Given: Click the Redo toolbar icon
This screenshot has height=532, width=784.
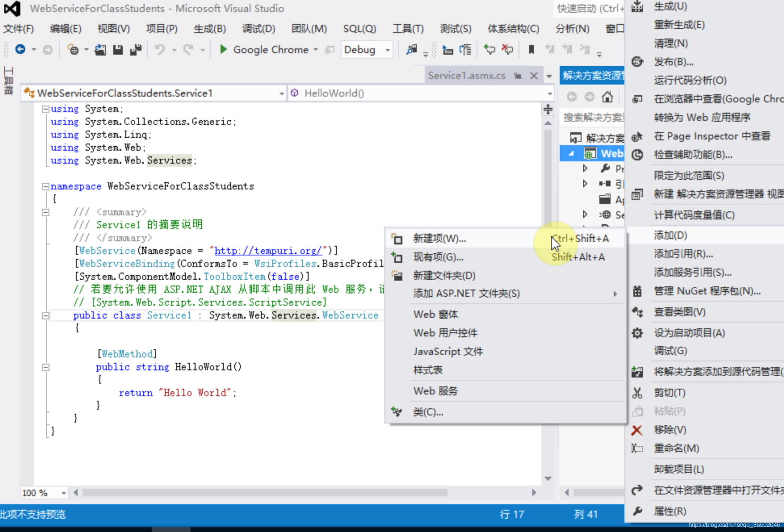Looking at the screenshot, I should [x=188, y=51].
